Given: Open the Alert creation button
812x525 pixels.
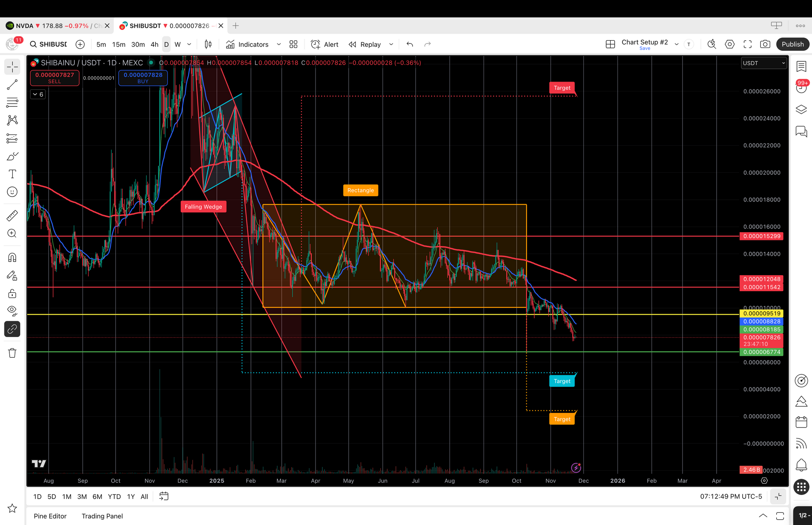Looking at the screenshot, I should pos(324,44).
